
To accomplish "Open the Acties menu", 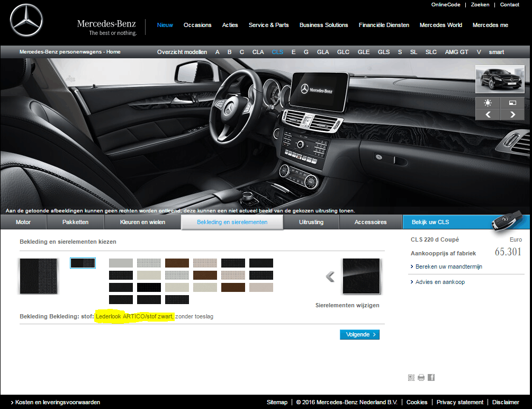I will (x=230, y=25).
